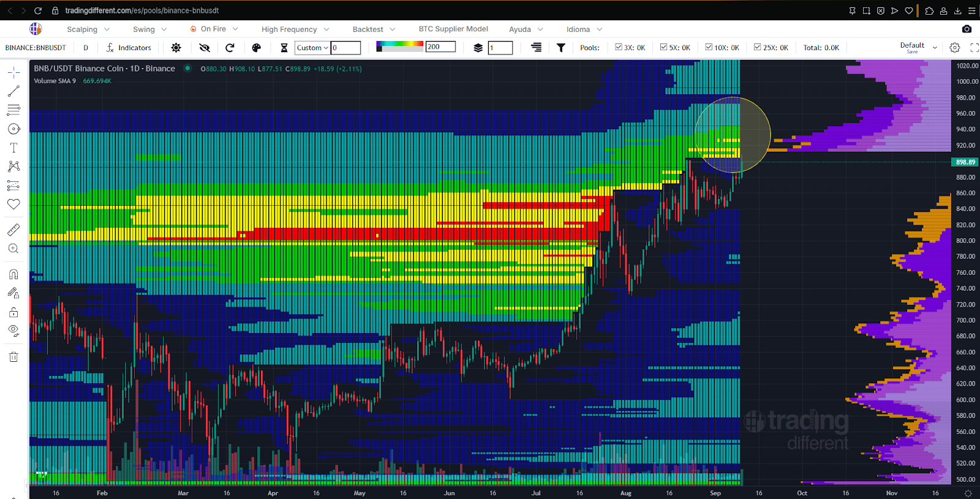
Task: Click the Total: 0.0K pools value
Action: pos(821,48)
